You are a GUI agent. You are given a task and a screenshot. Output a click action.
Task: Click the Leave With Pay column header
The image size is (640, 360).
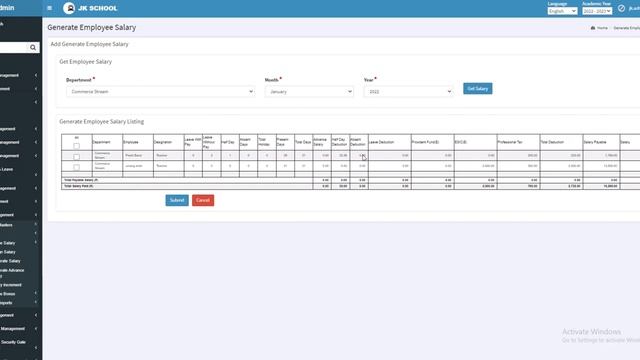193,142
